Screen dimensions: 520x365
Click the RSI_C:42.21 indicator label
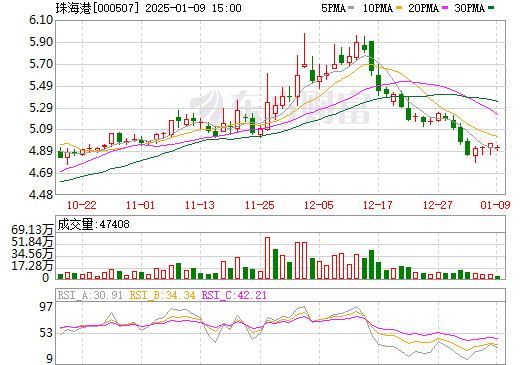click(234, 295)
